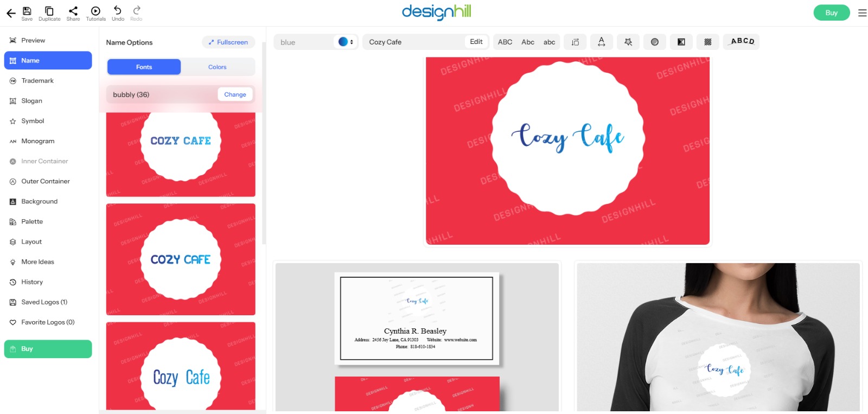The height and width of the screenshot is (414, 868).
Task: Open More Ideas in sidebar
Action: pos(48,262)
